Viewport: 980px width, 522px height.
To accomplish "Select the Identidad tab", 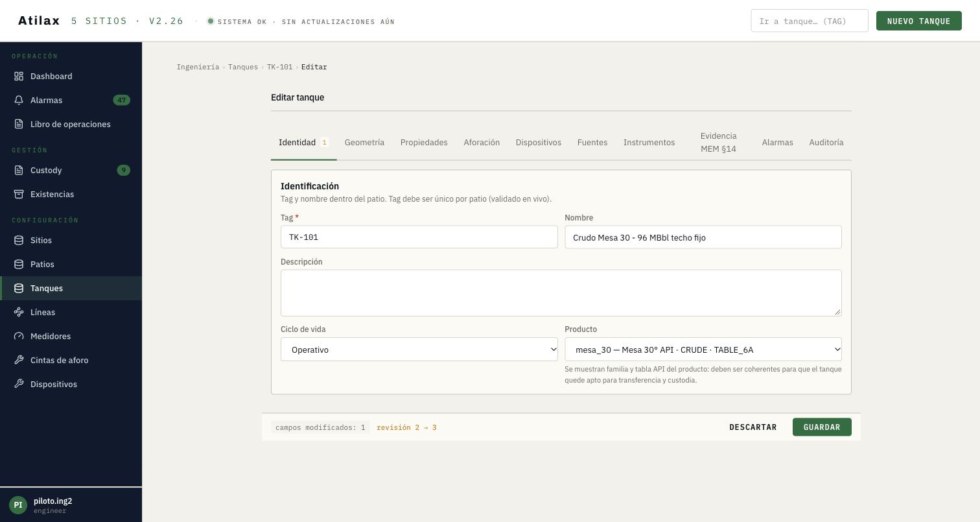I will coord(303,143).
